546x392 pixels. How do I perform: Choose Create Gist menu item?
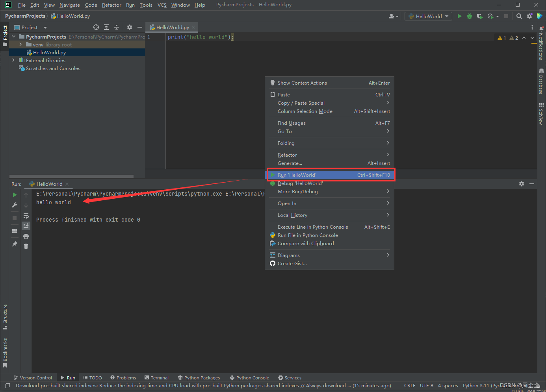tap(330, 263)
